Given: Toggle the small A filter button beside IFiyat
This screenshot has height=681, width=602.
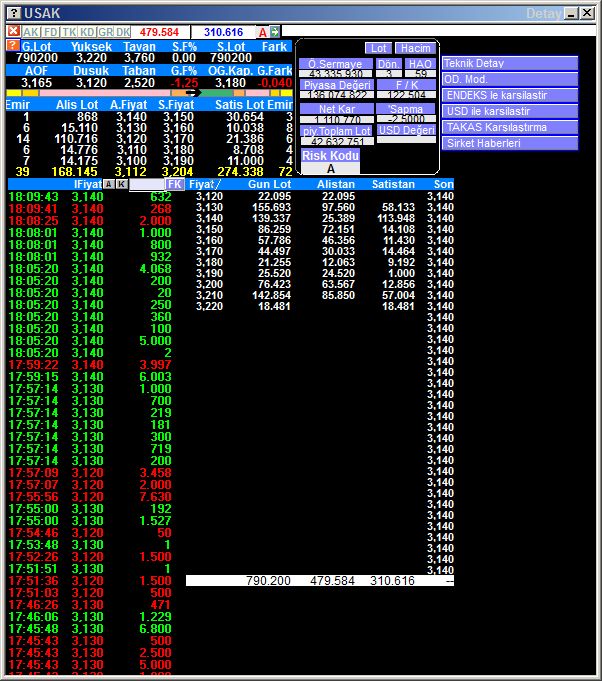Looking at the screenshot, I should click(x=109, y=184).
